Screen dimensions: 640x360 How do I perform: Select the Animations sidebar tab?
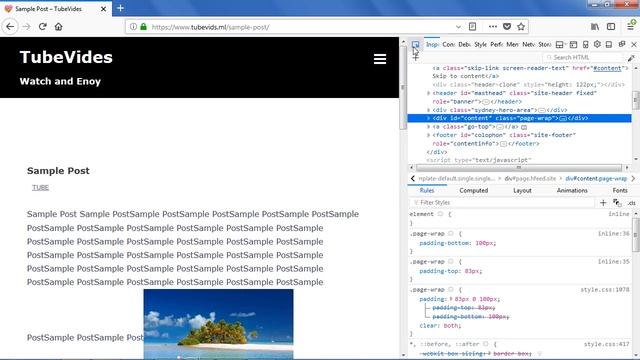click(x=572, y=191)
